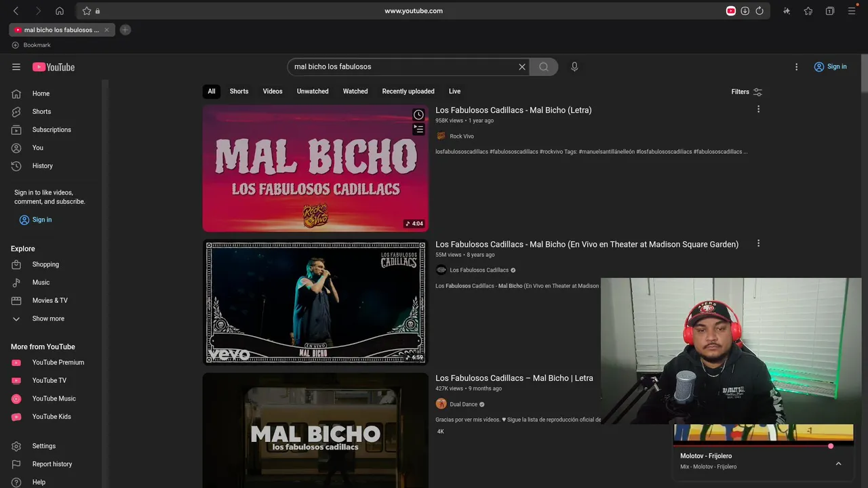This screenshot has height=488, width=868.
Task: Select the Watched filter chip
Action: (355, 91)
